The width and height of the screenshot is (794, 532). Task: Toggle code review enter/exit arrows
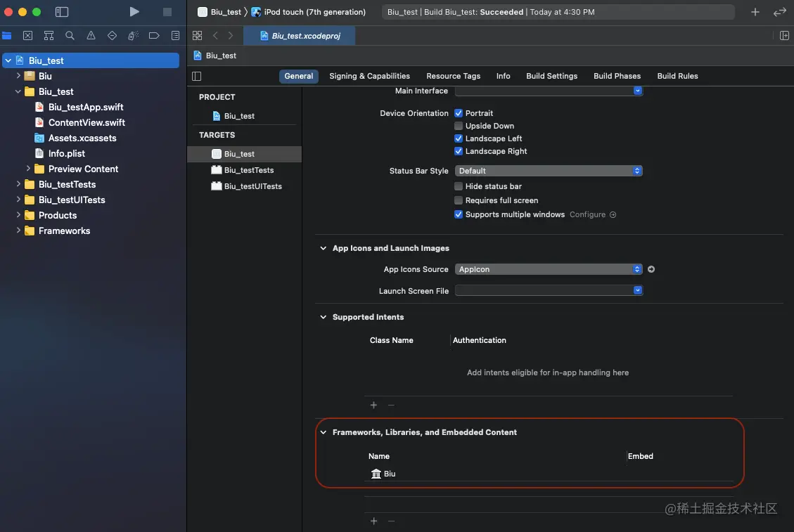pos(780,12)
